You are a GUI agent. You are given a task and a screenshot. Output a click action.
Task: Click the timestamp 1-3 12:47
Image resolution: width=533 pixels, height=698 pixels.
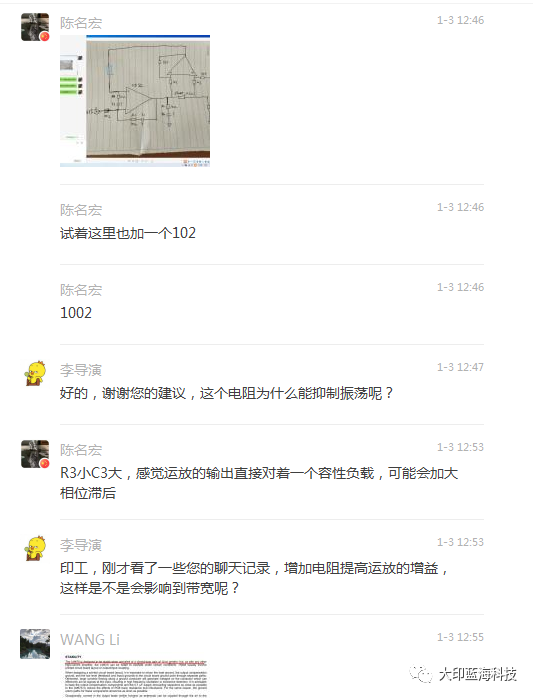point(460,367)
